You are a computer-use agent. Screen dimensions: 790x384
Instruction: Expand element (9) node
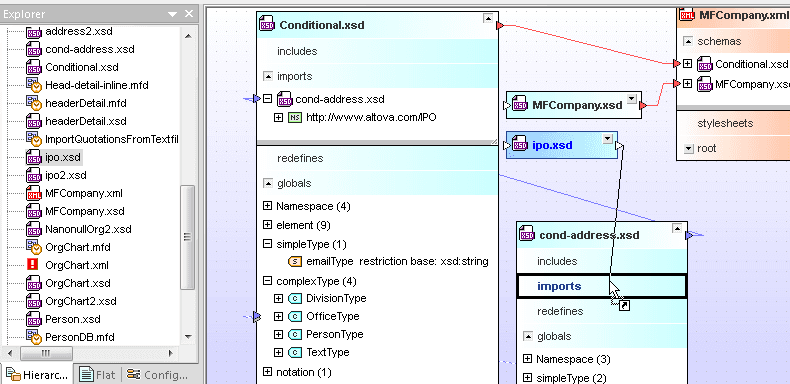pyautogui.click(x=268, y=225)
